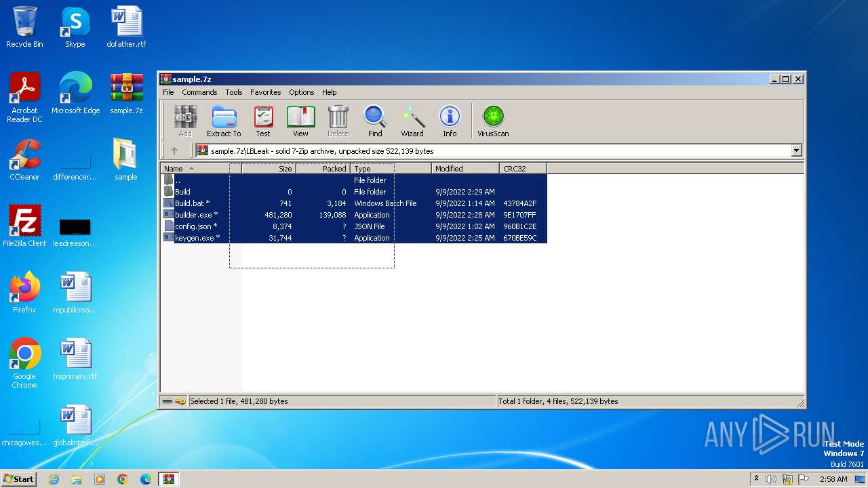Launch the Wizard tool
The width and height of the screenshot is (868, 488).
coord(412,121)
